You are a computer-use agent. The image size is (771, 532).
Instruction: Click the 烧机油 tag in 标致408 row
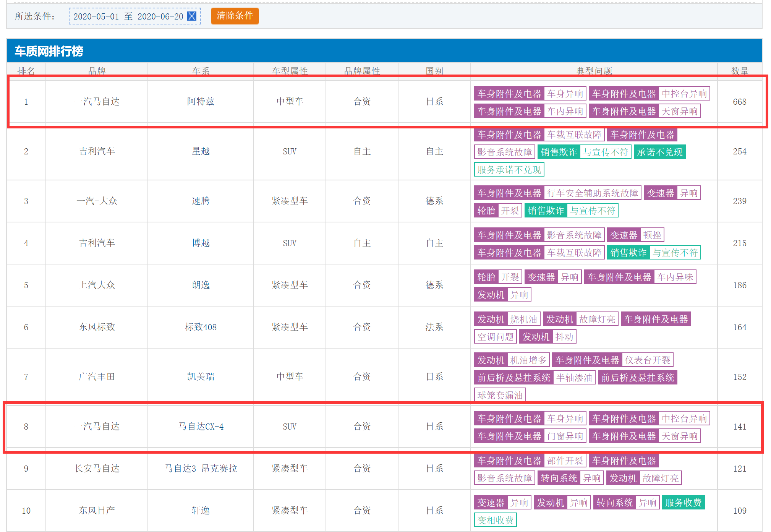[523, 319]
